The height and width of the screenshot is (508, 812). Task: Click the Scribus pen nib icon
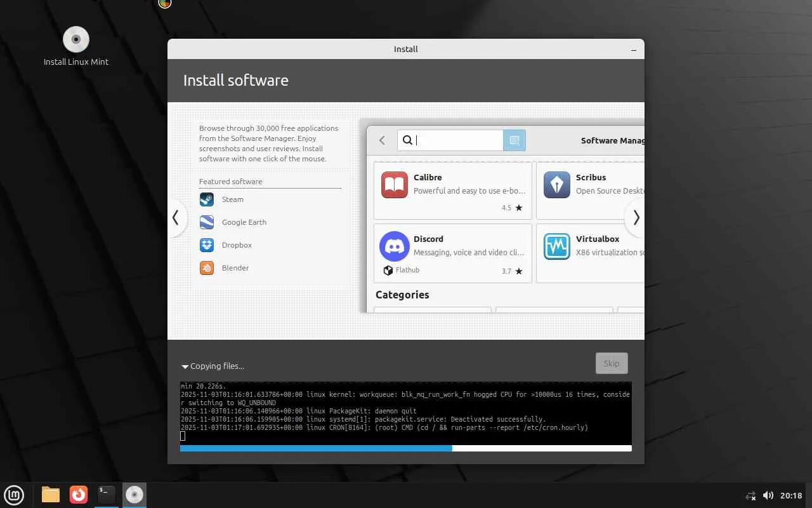point(557,185)
